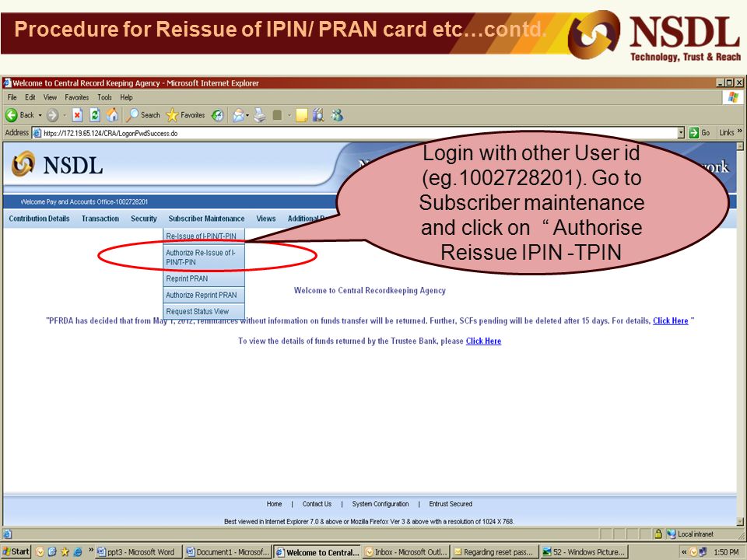Click the yellow note toolbar icon
This screenshot has height=560, width=747.
pos(302,115)
